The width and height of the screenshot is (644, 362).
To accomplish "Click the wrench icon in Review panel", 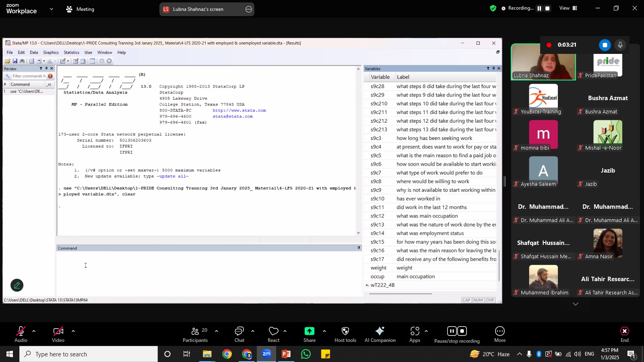I will pyautogui.click(x=7, y=76).
